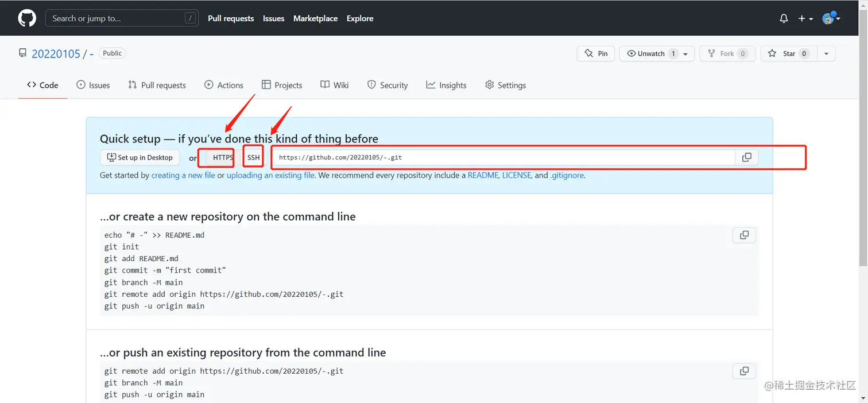
Task: Click the 'git add README.md' line
Action: point(141,258)
